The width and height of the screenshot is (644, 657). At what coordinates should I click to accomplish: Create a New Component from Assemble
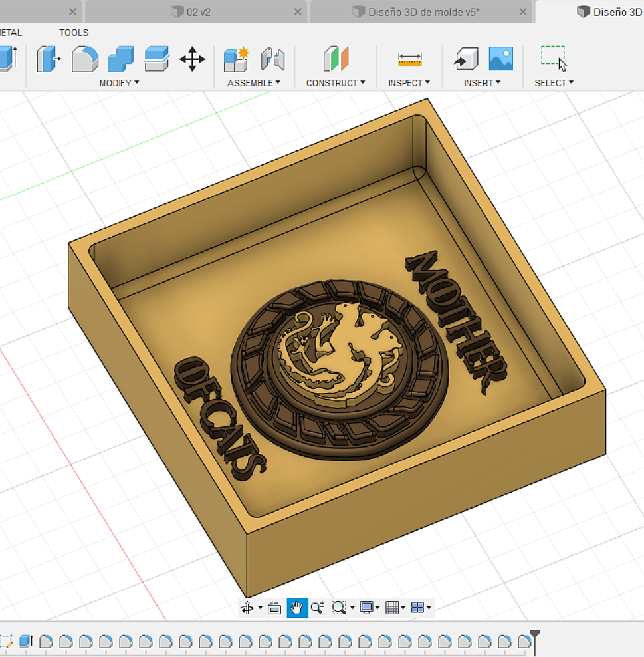[237, 59]
